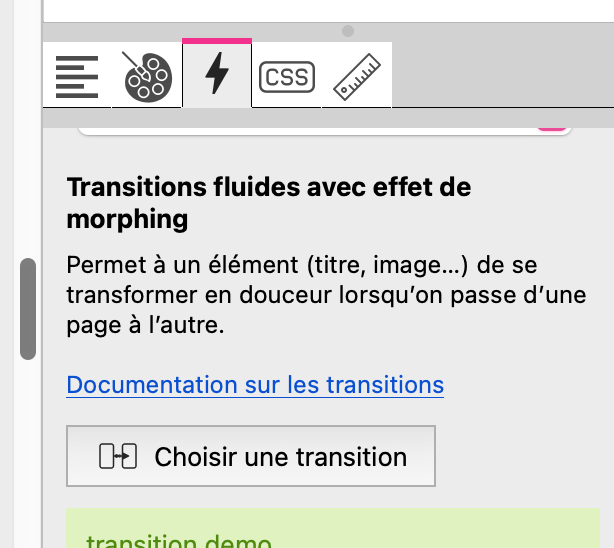Open the ruler dimensions tab
The height and width of the screenshot is (548, 614).
pos(357,76)
